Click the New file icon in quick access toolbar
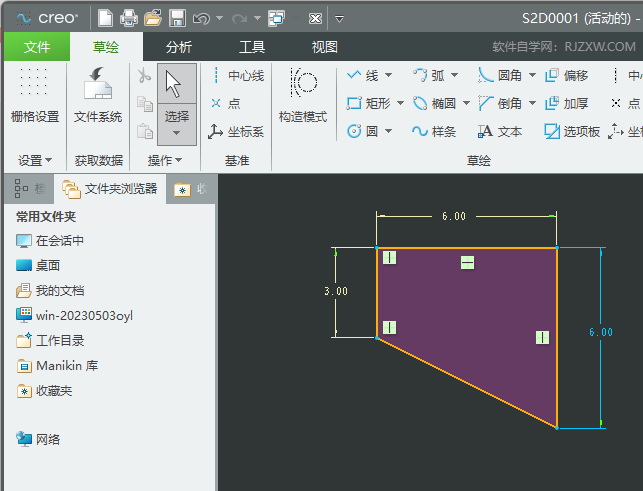This screenshot has height=491, width=643. click(105, 18)
